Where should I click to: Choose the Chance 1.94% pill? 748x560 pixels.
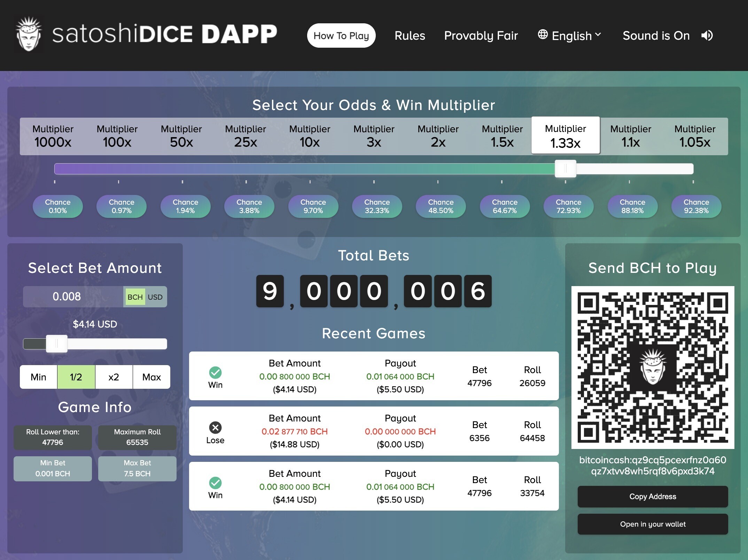[x=186, y=206]
